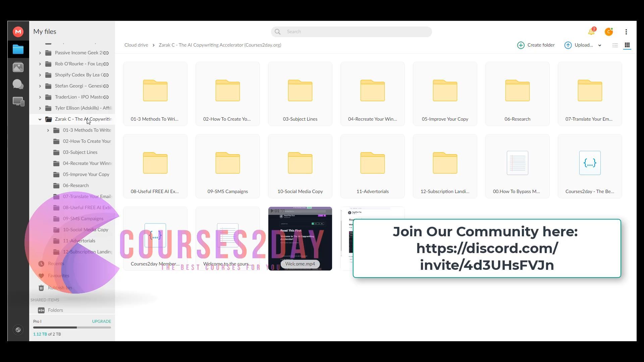Open 06-Research folder tile
This screenshot has width=644, height=362.
[x=518, y=94]
